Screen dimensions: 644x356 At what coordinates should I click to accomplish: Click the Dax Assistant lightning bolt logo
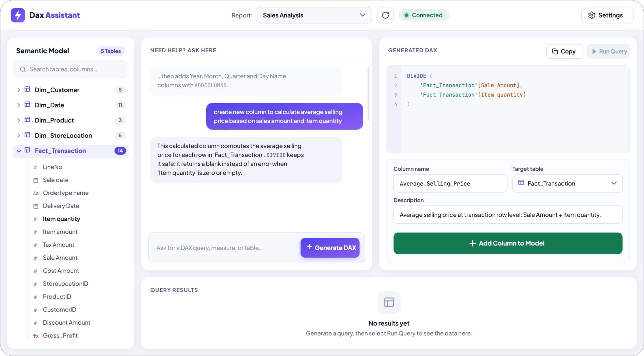point(18,15)
